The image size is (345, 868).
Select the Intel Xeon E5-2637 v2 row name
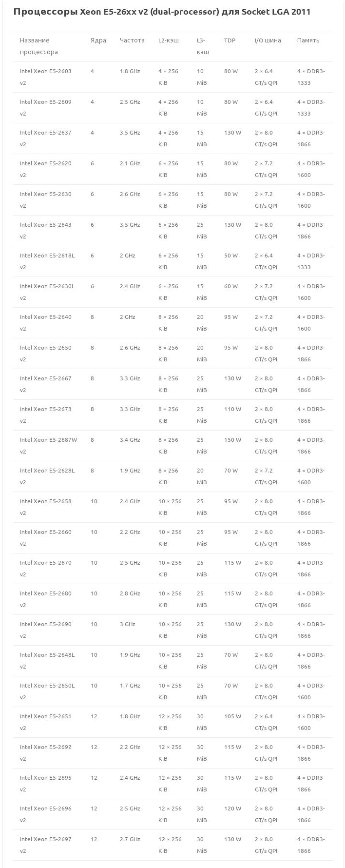click(x=45, y=138)
